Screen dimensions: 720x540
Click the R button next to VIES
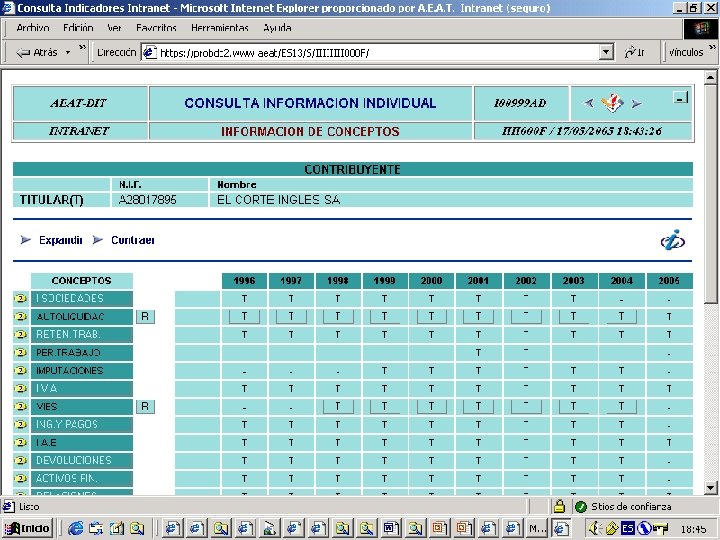[145, 406]
